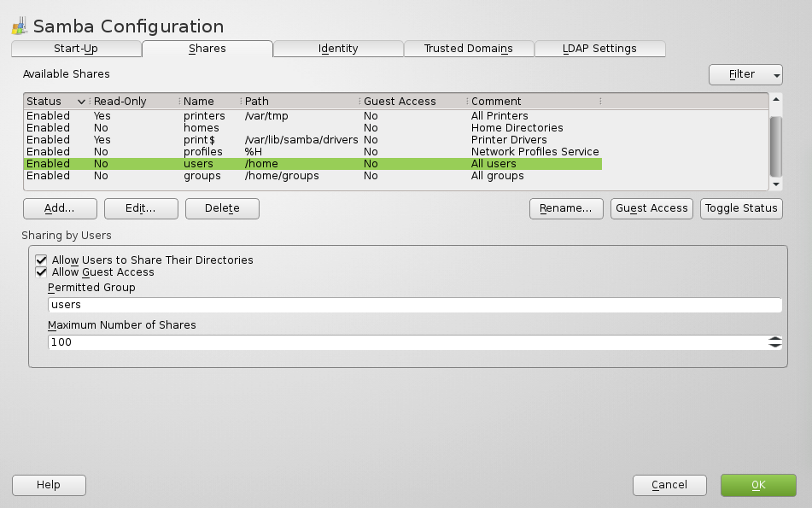Switch to the Start-Up tab
The height and width of the screenshot is (508, 812).
(76, 49)
